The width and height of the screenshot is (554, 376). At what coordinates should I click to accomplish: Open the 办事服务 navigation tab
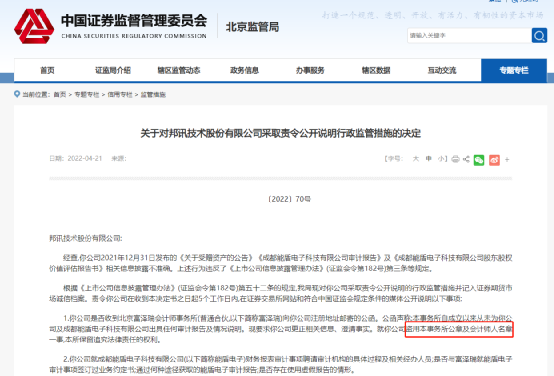point(310,70)
